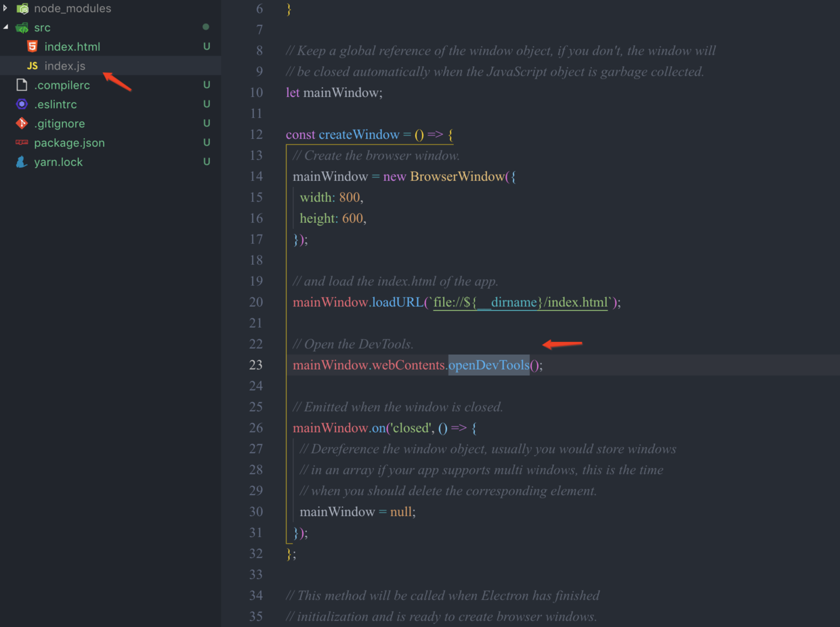
Task: Click the U status badge of index.html
Action: click(x=207, y=47)
